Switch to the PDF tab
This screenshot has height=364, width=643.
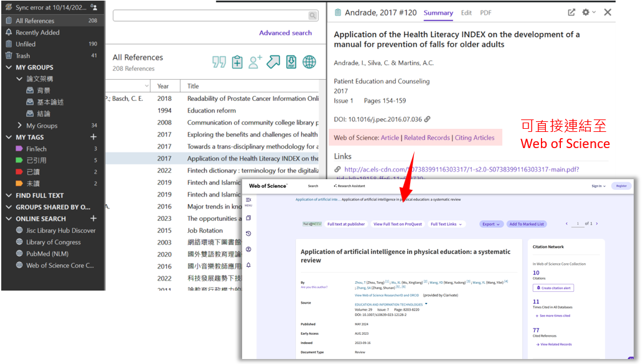[486, 12]
